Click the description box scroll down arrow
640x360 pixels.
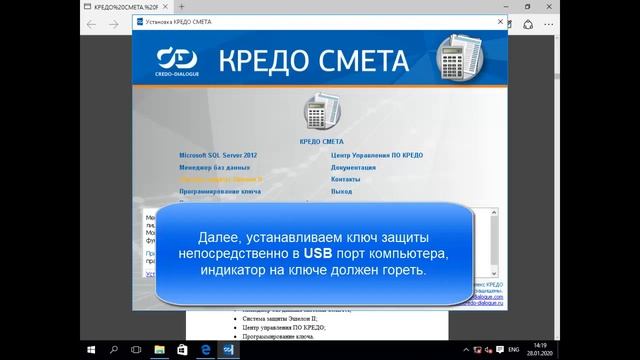(494, 273)
